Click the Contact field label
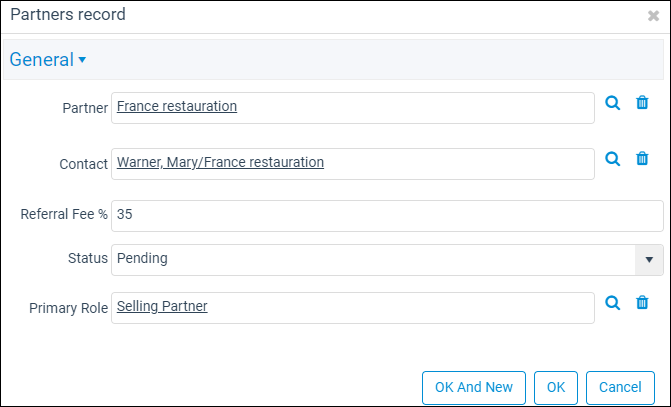This screenshot has height=407, width=671. click(83, 164)
